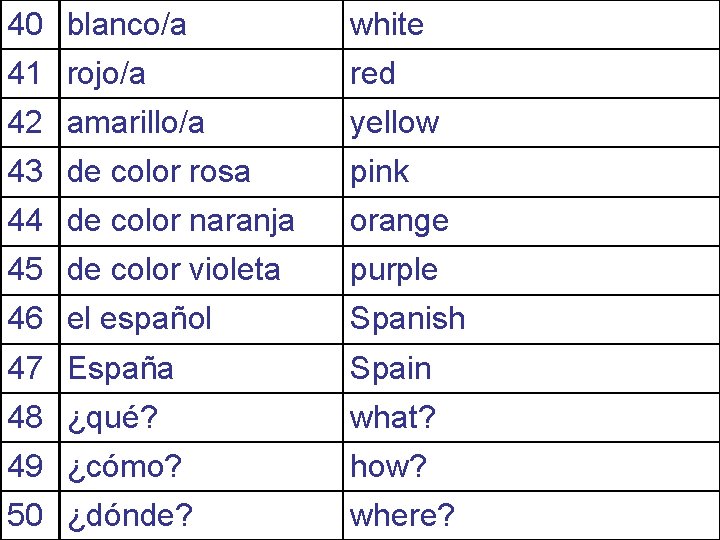Image resolution: width=720 pixels, height=540 pixels.
Task: Click the phrase "de color rosa"
Action: point(158,172)
